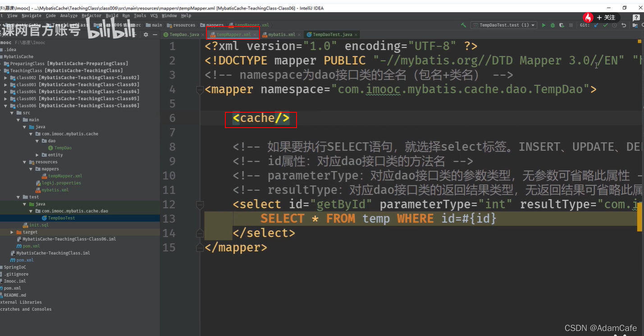Revert changes with Git rollback arrow
This screenshot has width=644, height=336.
(624, 25)
